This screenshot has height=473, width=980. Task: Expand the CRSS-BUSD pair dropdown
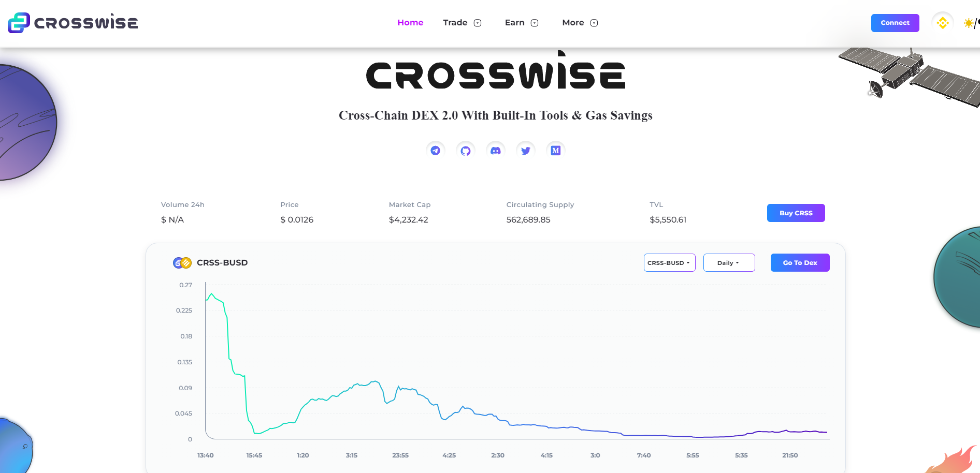click(x=669, y=263)
